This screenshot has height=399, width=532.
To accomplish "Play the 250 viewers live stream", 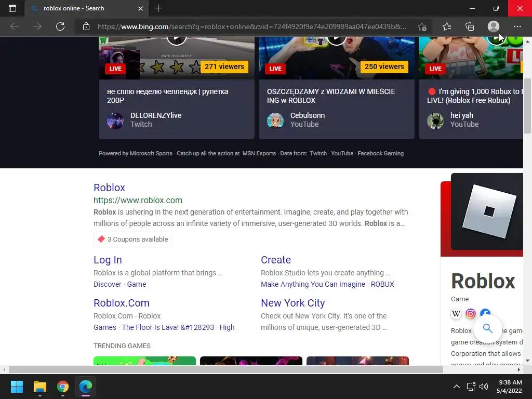I will [x=337, y=58].
